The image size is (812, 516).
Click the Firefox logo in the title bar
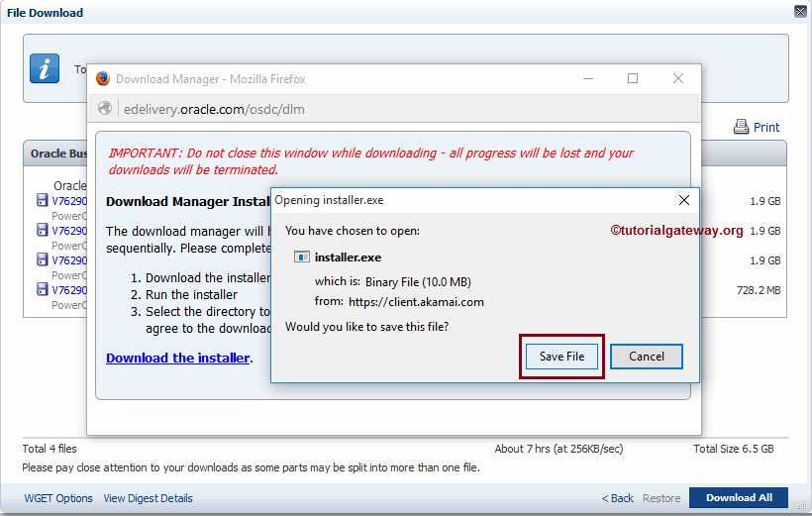tap(103, 79)
